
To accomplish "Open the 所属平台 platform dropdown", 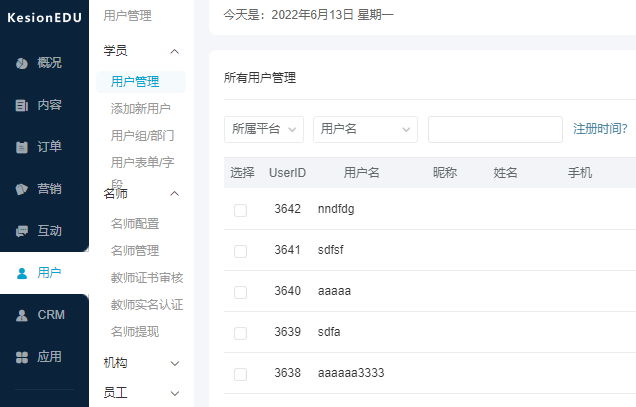I will (264, 129).
